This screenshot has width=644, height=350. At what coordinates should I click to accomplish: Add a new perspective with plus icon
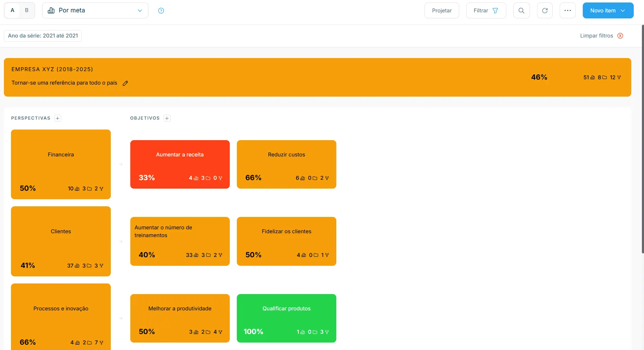[58, 118]
